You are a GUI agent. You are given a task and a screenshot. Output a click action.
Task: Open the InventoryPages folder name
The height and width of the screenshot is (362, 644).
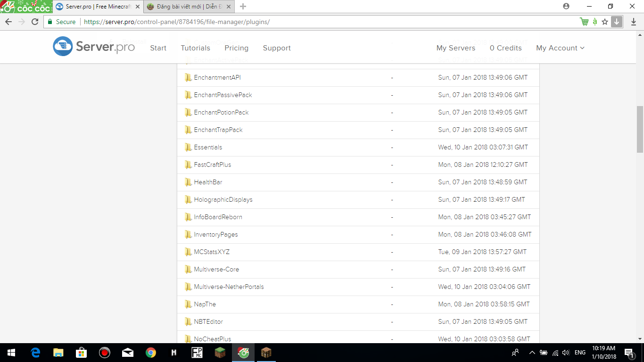tap(216, 234)
